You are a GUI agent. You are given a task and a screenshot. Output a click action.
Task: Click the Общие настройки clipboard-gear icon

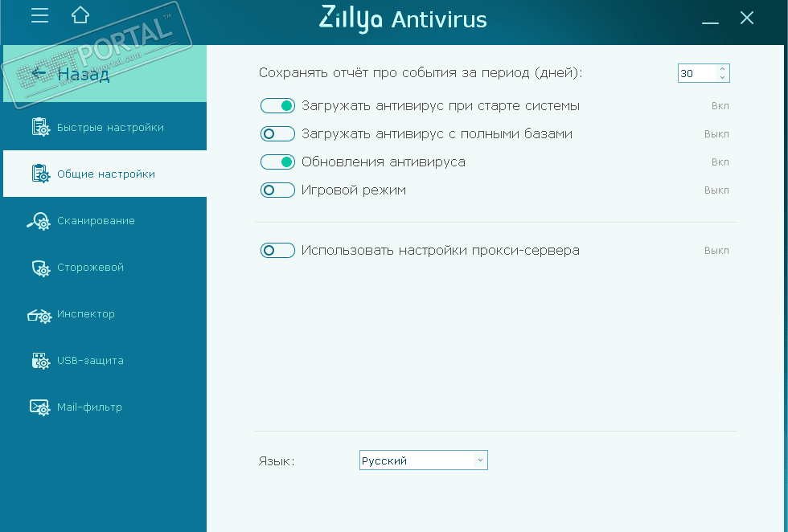pyautogui.click(x=41, y=174)
